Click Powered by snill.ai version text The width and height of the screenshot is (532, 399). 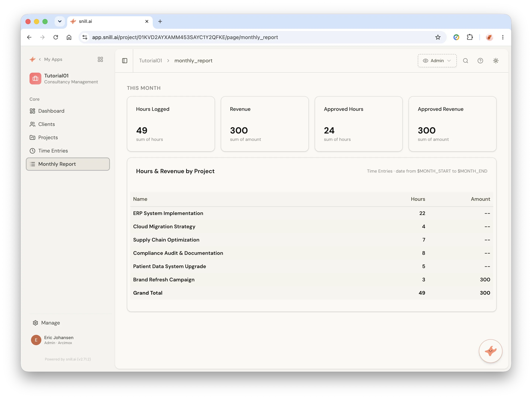[x=68, y=359]
